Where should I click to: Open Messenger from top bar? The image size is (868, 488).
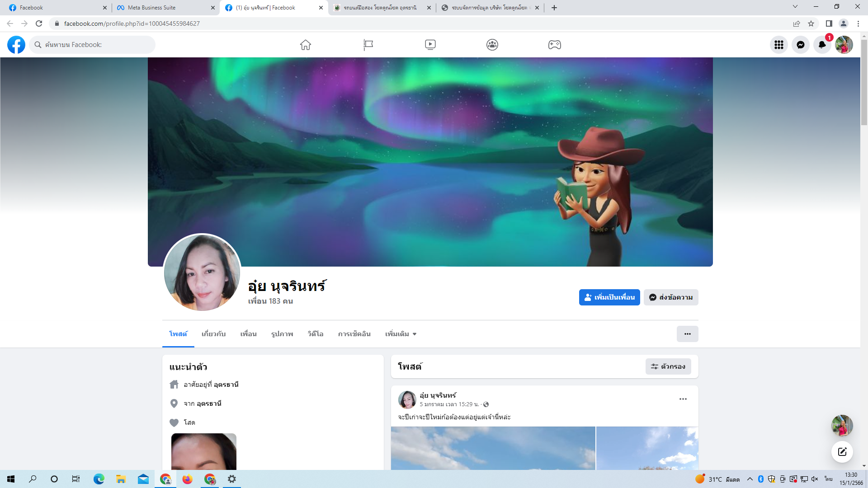[800, 45]
